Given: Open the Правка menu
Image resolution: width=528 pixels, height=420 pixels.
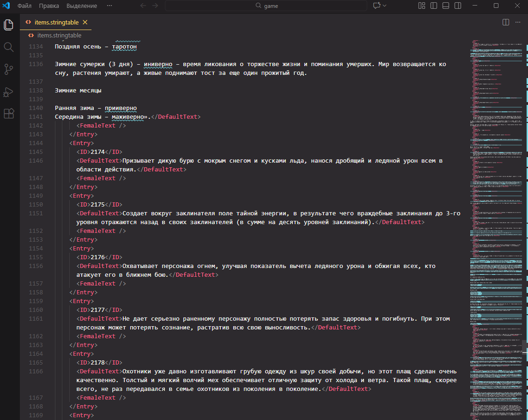Looking at the screenshot, I should pos(49,6).
